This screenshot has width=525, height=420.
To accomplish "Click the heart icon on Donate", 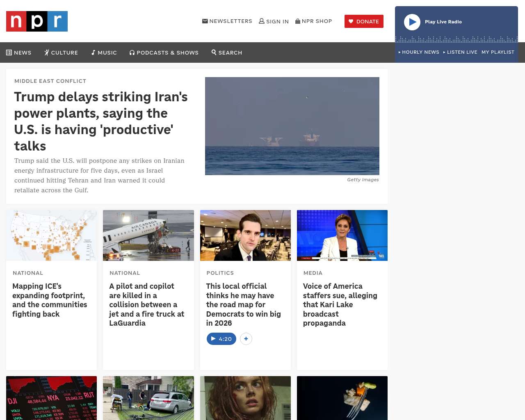I will [x=351, y=21].
